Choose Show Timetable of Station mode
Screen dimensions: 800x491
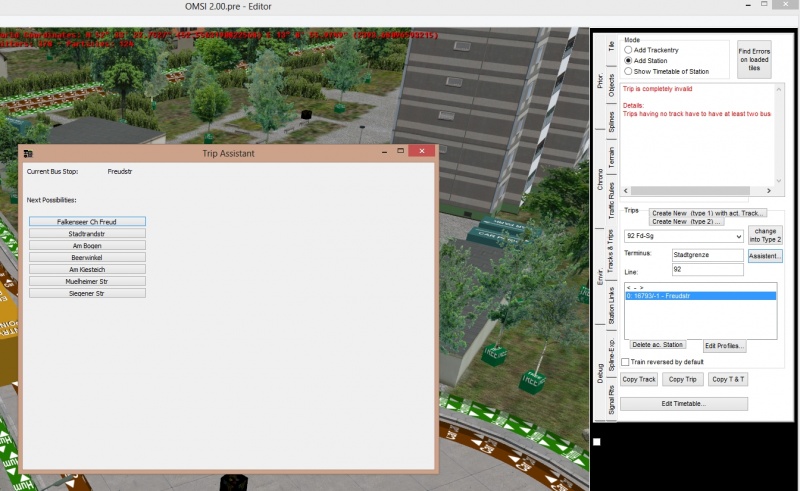click(x=629, y=71)
